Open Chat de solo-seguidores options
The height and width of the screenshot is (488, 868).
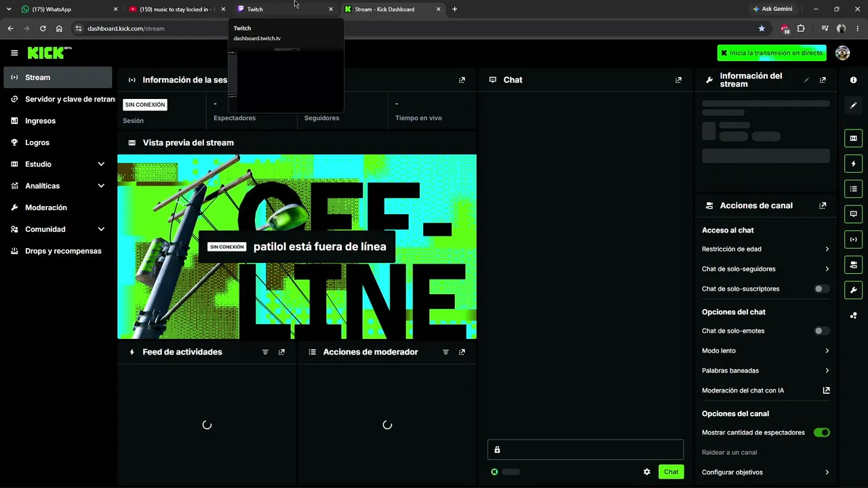tap(766, 269)
